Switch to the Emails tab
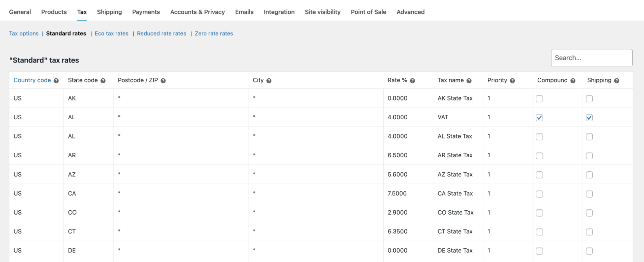 point(244,12)
